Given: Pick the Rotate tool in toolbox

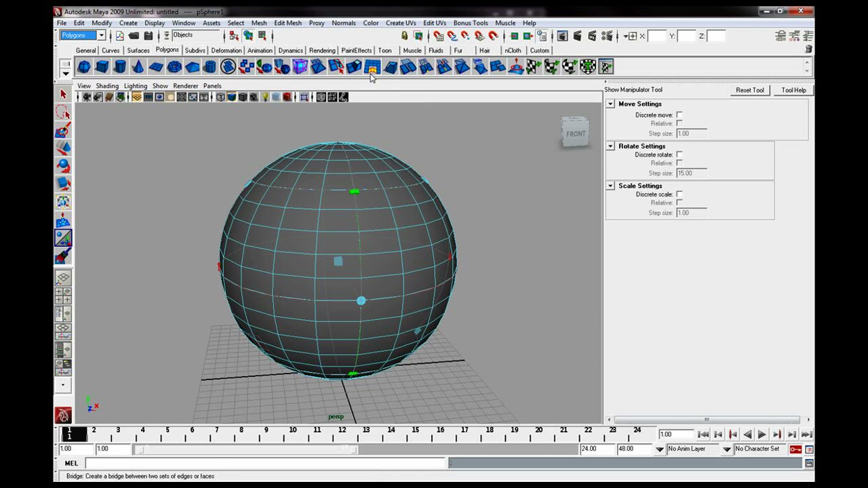Looking at the screenshot, I should pyautogui.click(x=63, y=166).
